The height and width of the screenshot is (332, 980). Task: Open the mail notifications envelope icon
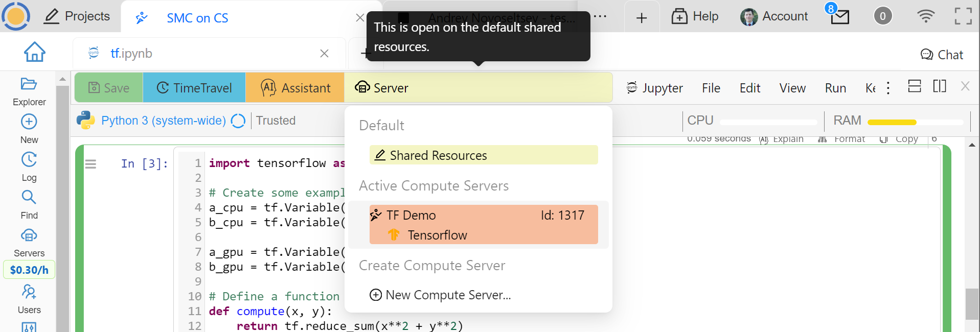tap(839, 17)
